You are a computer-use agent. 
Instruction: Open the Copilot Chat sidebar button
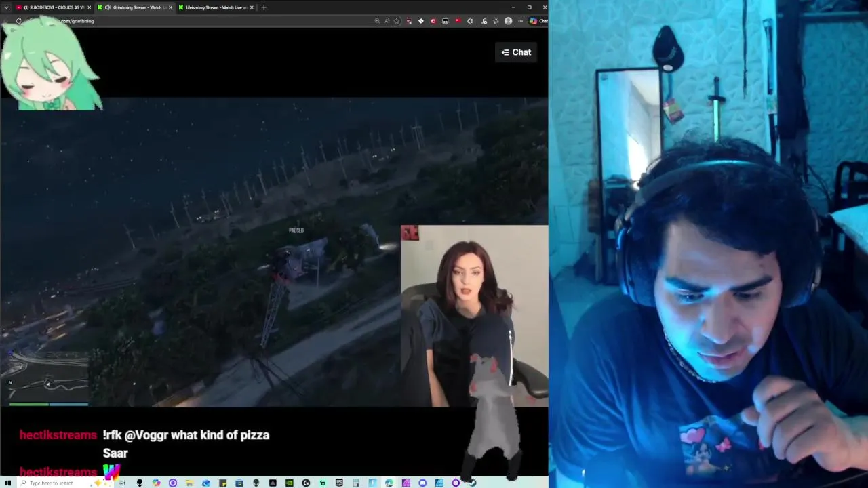538,21
